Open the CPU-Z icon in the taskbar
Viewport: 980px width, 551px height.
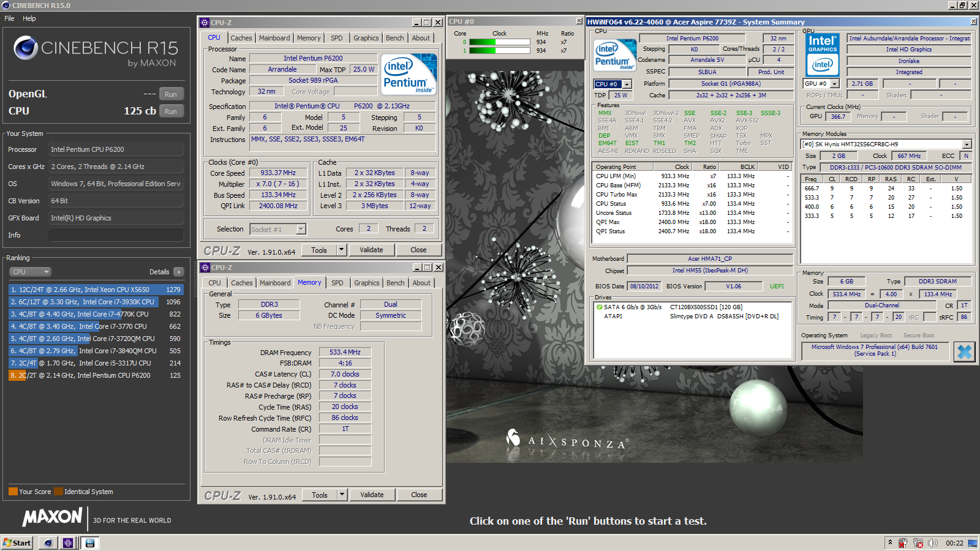(68, 543)
